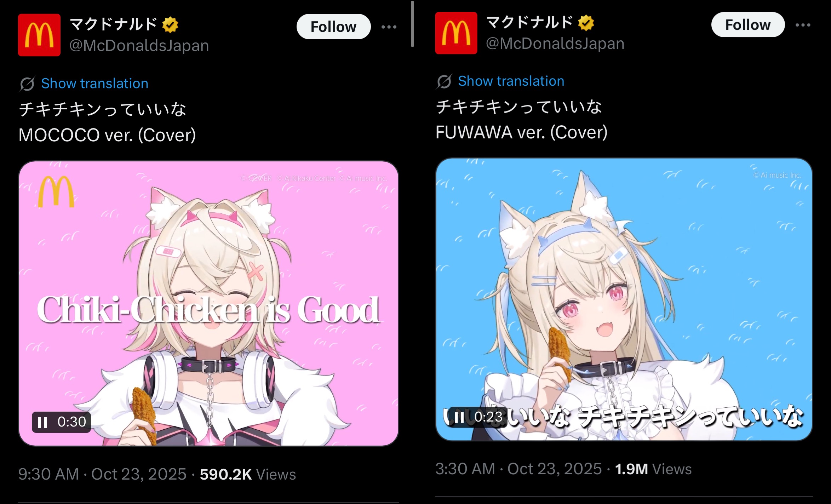831x504 pixels.
Task: Follow McDonaldsJapan from the left post
Action: point(333,27)
